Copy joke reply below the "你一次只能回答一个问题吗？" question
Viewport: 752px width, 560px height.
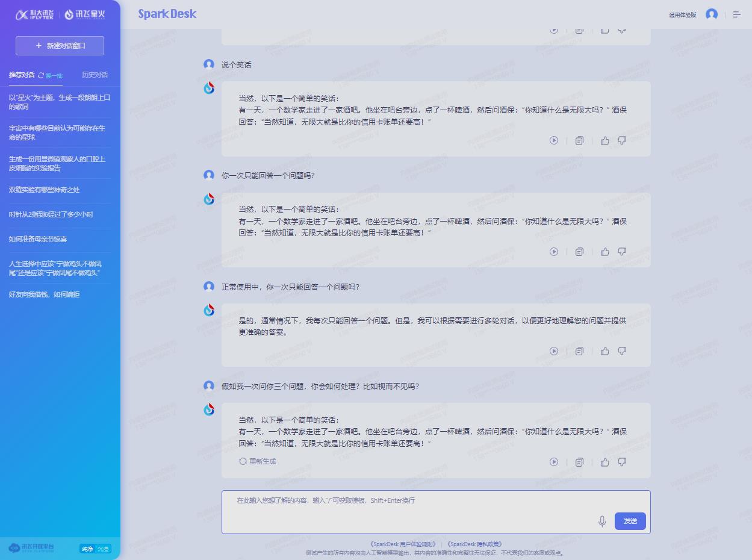click(579, 252)
